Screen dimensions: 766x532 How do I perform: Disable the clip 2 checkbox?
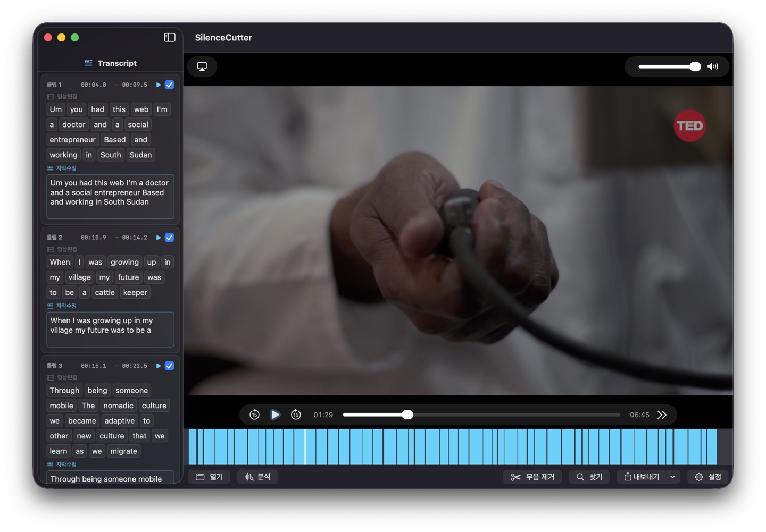click(169, 238)
